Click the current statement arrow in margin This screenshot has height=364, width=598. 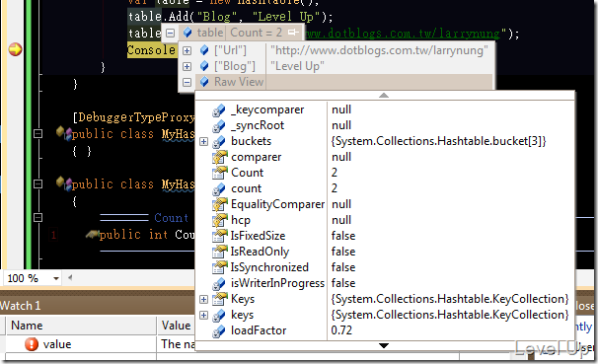click(x=15, y=49)
